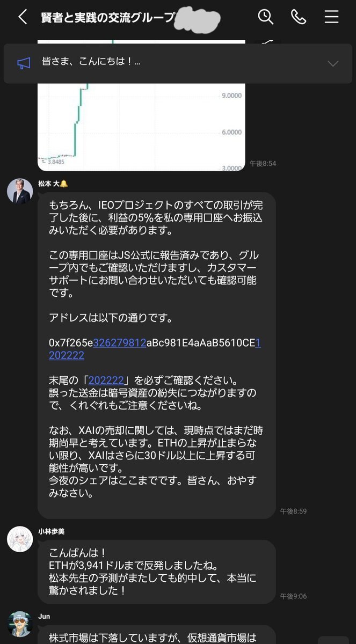Tap the linked 202222 in 末尾 sentence
356x644 pixels.
click(x=106, y=379)
